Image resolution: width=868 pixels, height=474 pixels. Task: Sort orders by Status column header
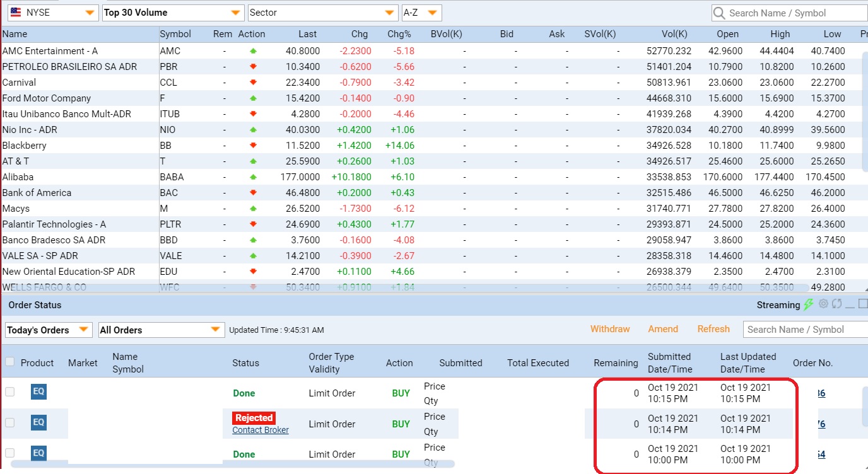(246, 363)
